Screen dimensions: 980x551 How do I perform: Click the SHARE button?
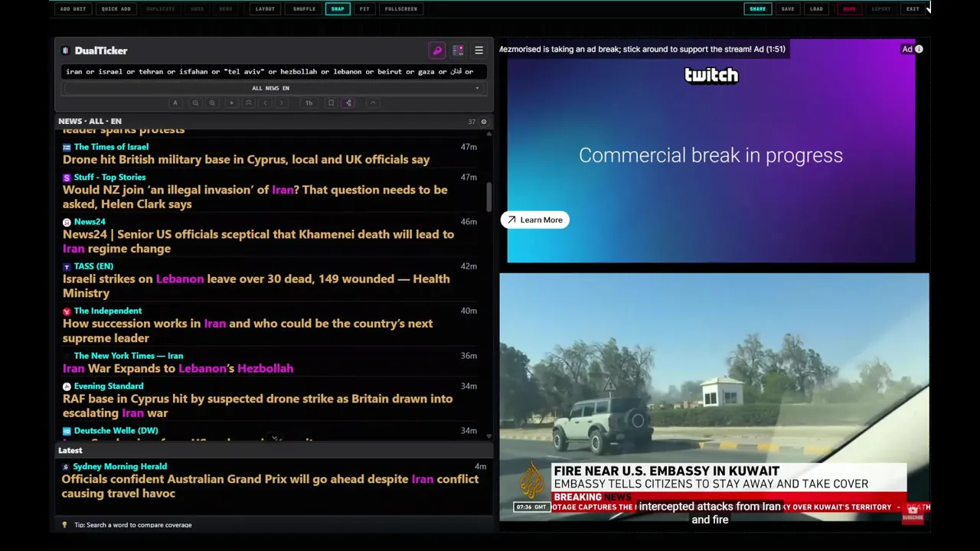[x=757, y=9]
